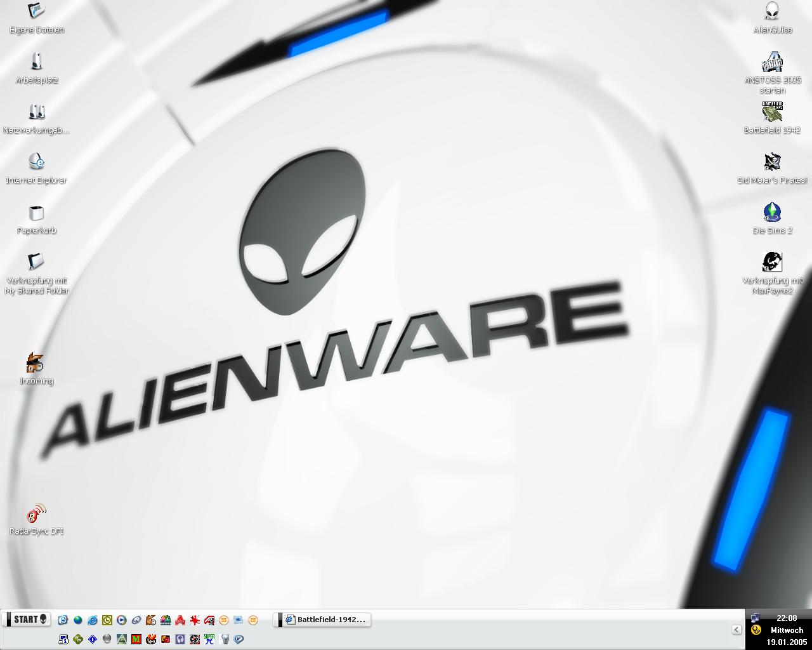Image resolution: width=812 pixels, height=650 pixels.
Task: Click the burning flames quick launch icon
Action: (151, 639)
